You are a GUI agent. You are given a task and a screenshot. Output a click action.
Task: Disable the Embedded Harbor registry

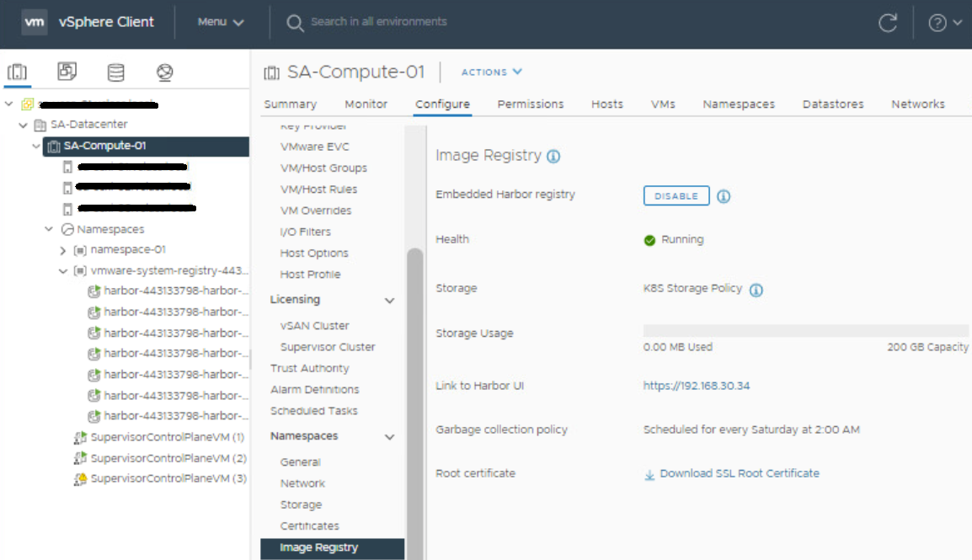pyautogui.click(x=676, y=195)
